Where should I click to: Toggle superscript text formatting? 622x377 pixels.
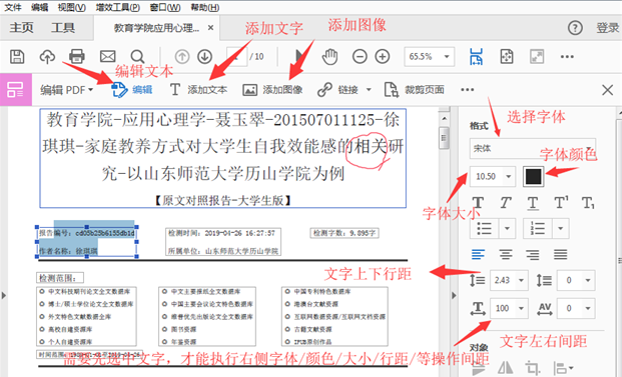[x=561, y=203]
